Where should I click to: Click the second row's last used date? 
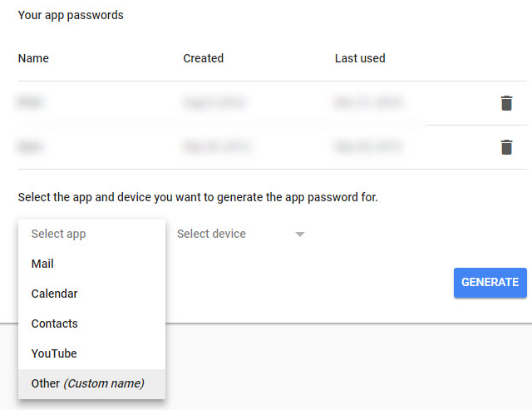368,147
